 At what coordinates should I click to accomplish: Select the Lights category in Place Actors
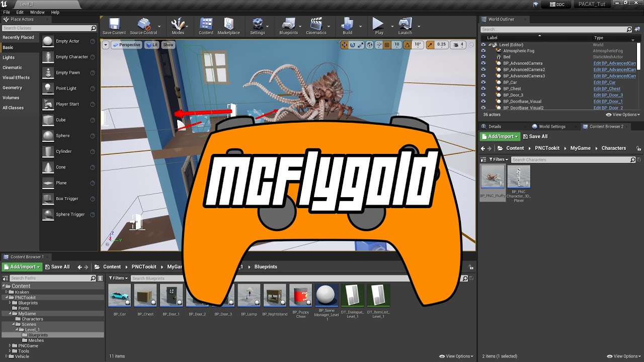tap(9, 57)
